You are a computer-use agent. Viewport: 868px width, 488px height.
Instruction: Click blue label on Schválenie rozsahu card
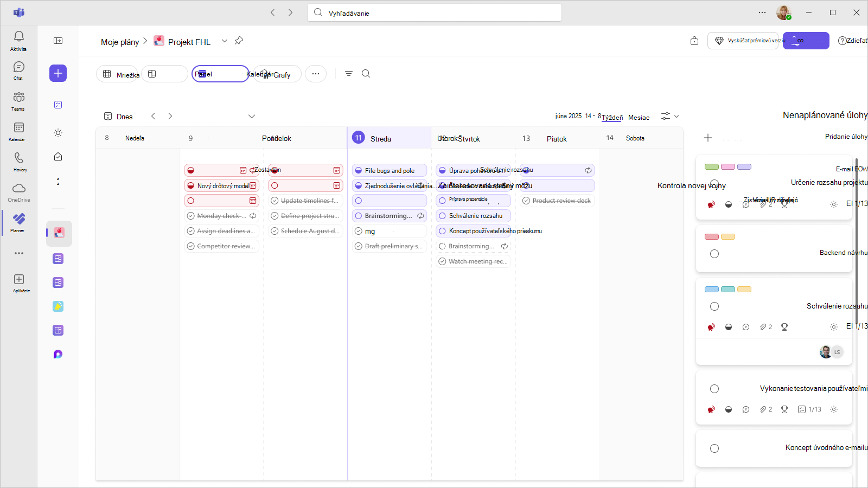coord(712,289)
